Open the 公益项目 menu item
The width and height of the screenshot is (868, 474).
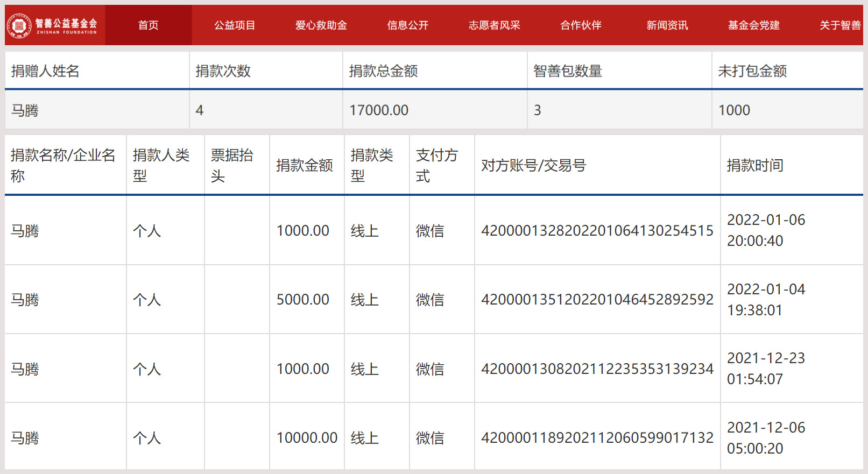235,25
